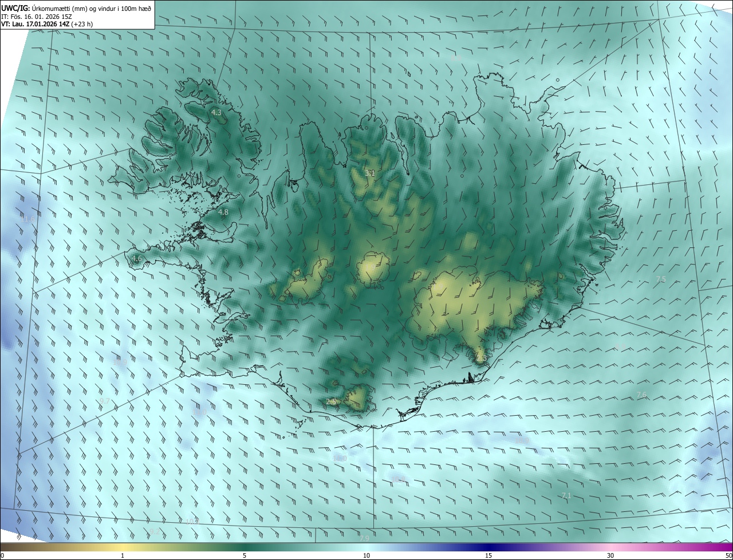Image resolution: width=733 pixels, height=560 pixels.
Task: Click the color scale tick label 50
Action: pos(728,555)
